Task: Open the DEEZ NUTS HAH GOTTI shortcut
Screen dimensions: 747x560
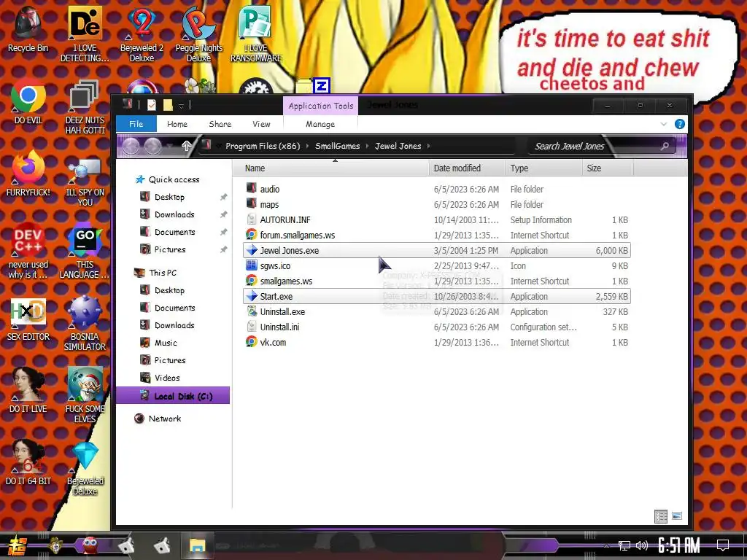Action: point(85,106)
